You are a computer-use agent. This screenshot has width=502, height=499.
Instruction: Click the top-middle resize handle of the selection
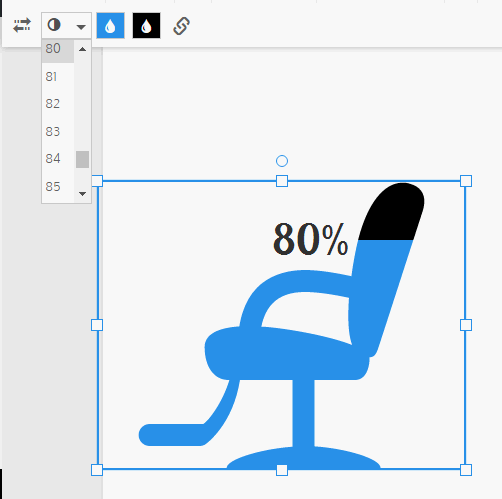click(282, 181)
